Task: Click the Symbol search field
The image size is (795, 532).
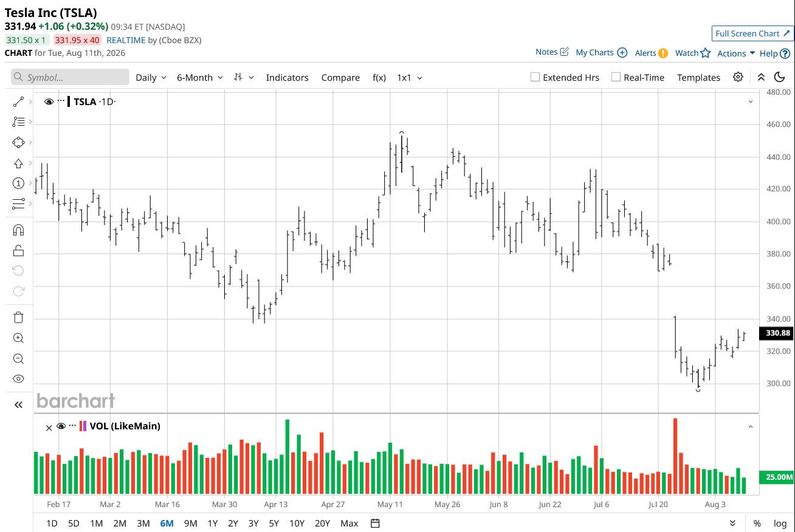Action: pos(70,77)
